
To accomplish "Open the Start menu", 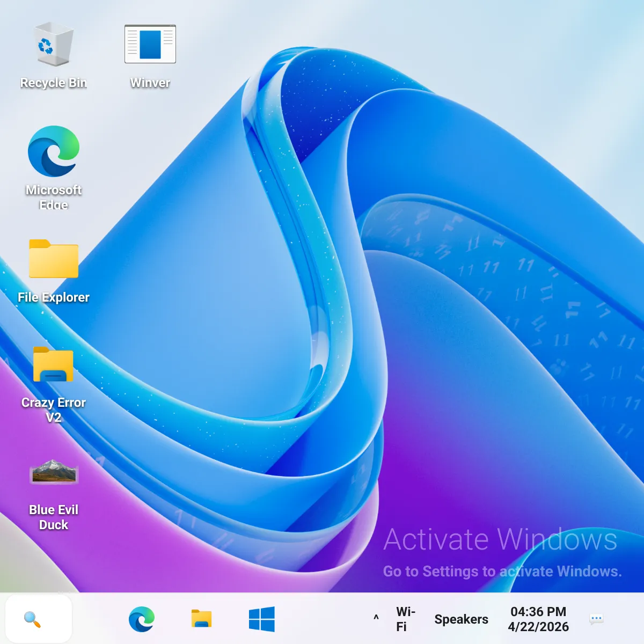I will (x=262, y=618).
